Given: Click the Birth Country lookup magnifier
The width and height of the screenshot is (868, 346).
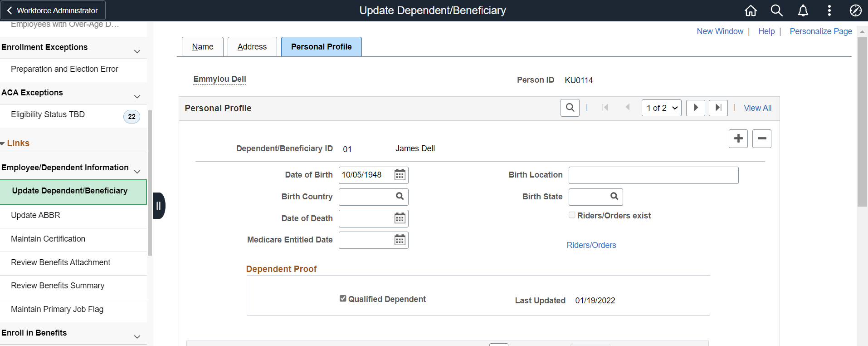Looking at the screenshot, I should tap(400, 196).
